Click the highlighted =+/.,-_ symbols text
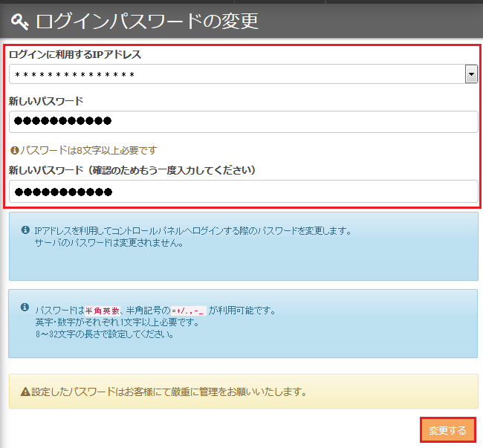 coord(189,311)
